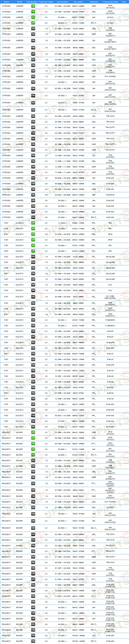Click the 'Rodzaj paliwa' column header
This screenshot has height=644, width=129.
coord(32,2)
